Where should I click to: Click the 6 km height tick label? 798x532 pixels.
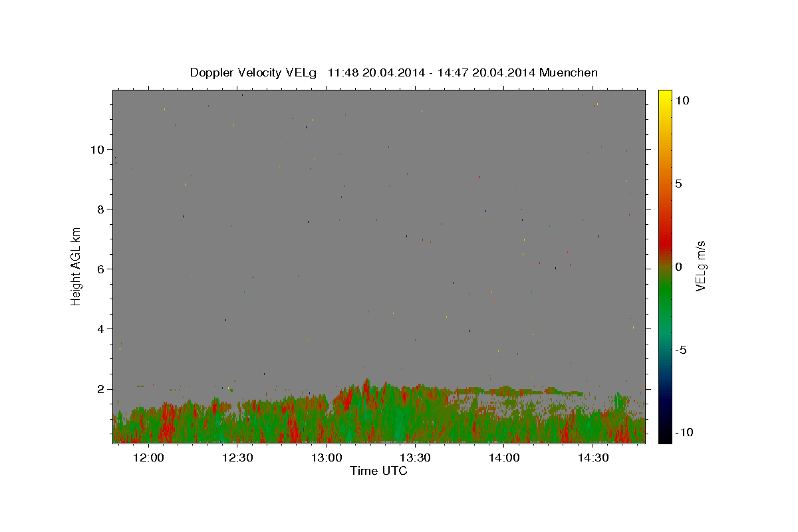click(x=100, y=269)
